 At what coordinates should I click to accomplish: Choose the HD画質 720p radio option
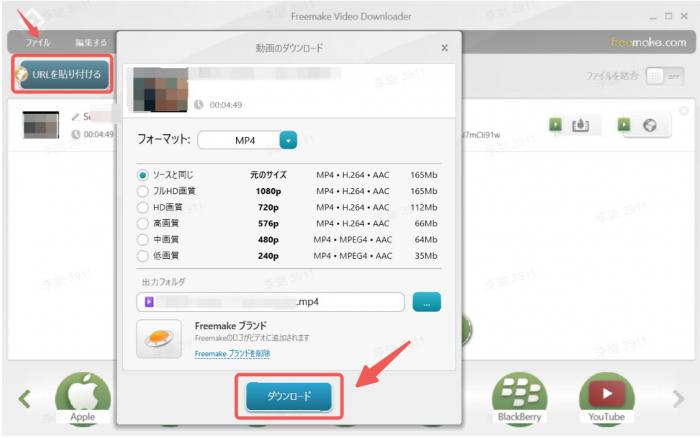(142, 207)
